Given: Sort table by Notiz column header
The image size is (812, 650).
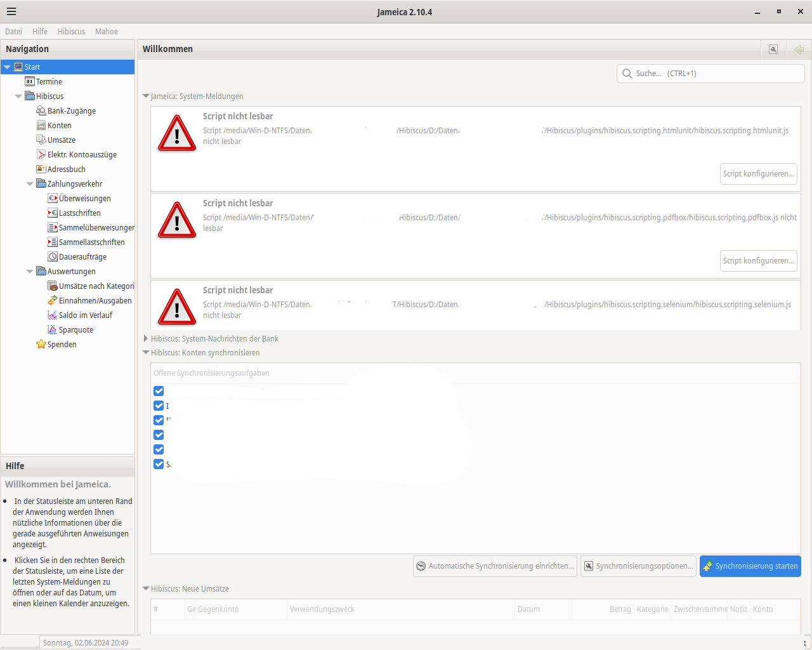Looking at the screenshot, I should tap(739, 609).
